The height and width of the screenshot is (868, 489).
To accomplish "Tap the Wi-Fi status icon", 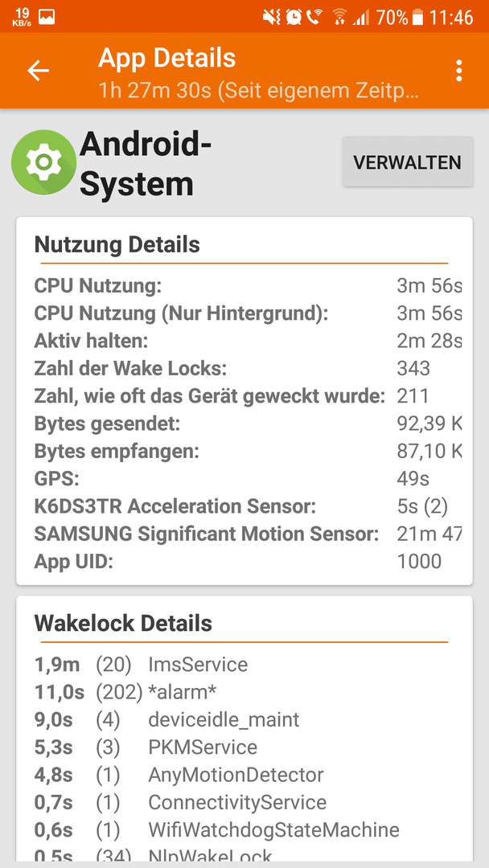I will tap(339, 17).
